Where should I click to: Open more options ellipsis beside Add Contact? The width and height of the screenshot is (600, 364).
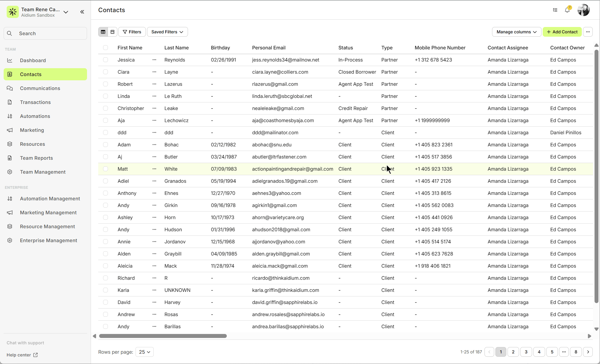(x=588, y=32)
